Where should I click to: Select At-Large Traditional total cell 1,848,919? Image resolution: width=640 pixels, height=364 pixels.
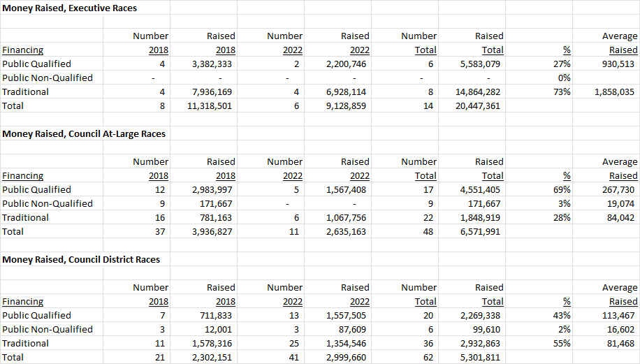pos(480,217)
